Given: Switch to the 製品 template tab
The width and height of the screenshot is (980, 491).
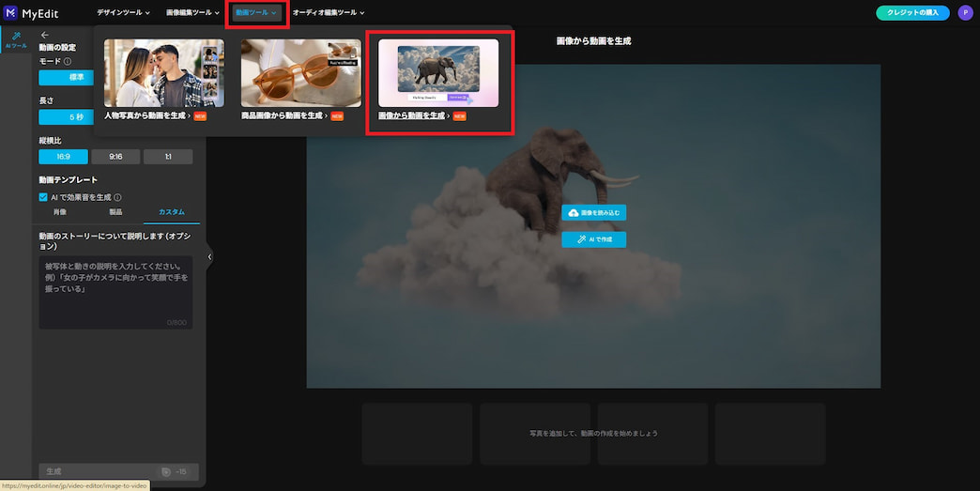Looking at the screenshot, I should 115,212.
